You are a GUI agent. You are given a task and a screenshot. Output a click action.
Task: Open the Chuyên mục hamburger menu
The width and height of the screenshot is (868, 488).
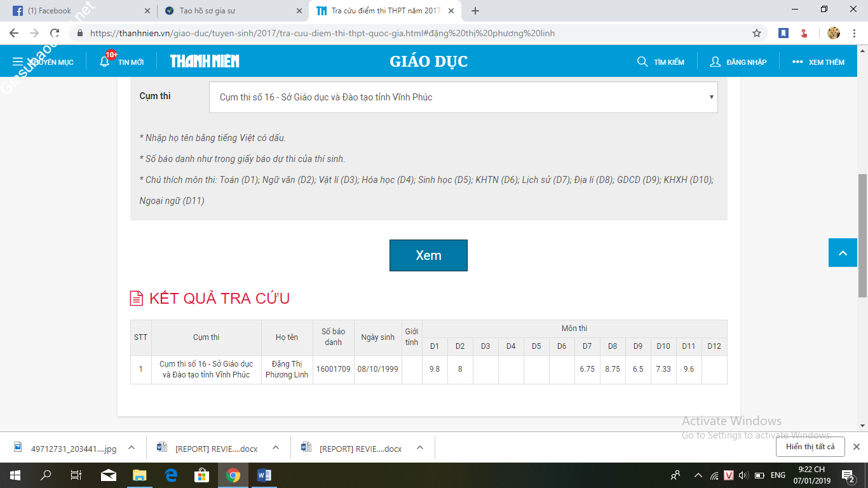point(18,62)
